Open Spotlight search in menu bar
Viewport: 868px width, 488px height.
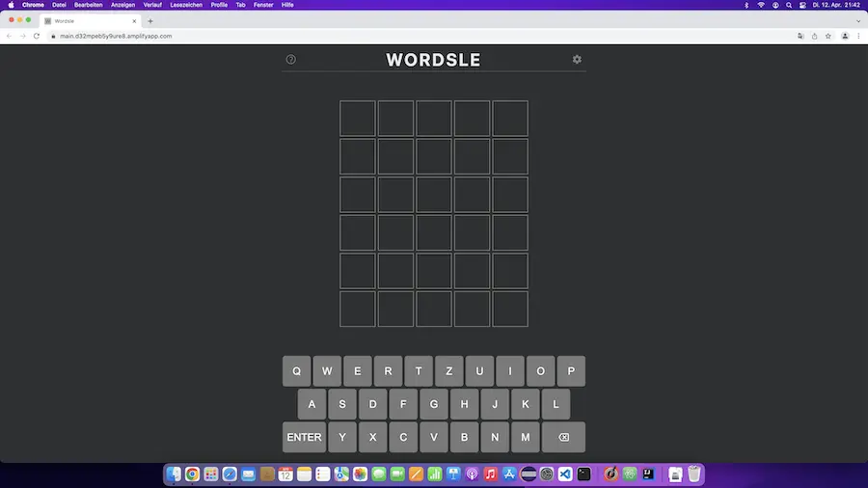(x=789, y=5)
